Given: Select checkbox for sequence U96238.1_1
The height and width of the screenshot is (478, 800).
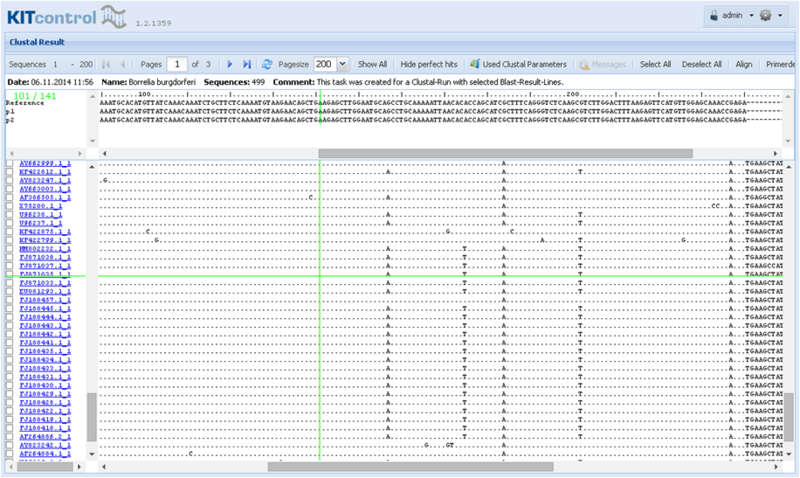Looking at the screenshot, I should coord(9,215).
